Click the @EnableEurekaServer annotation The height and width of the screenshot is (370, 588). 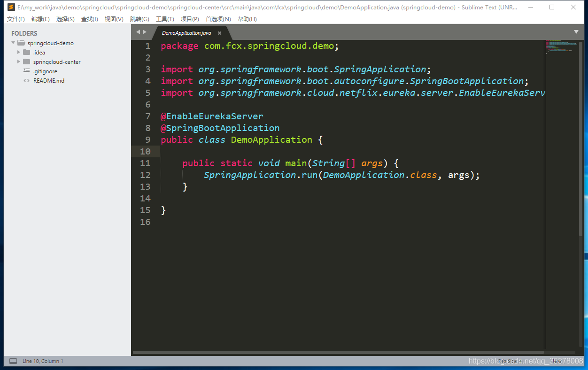[212, 116]
